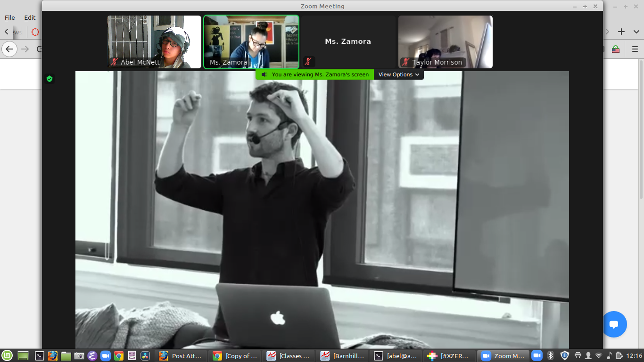Launch Emacs from the purple panel icon

click(x=92, y=356)
